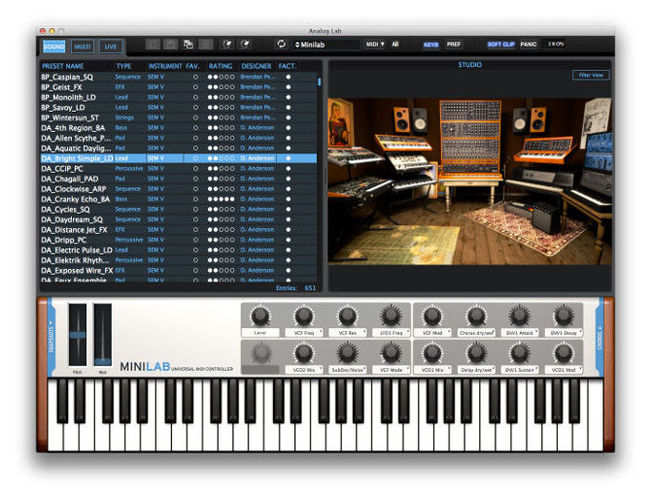The width and height of the screenshot is (651, 499).
Task: Click the ENV1 Decay knob
Action: click(x=563, y=316)
